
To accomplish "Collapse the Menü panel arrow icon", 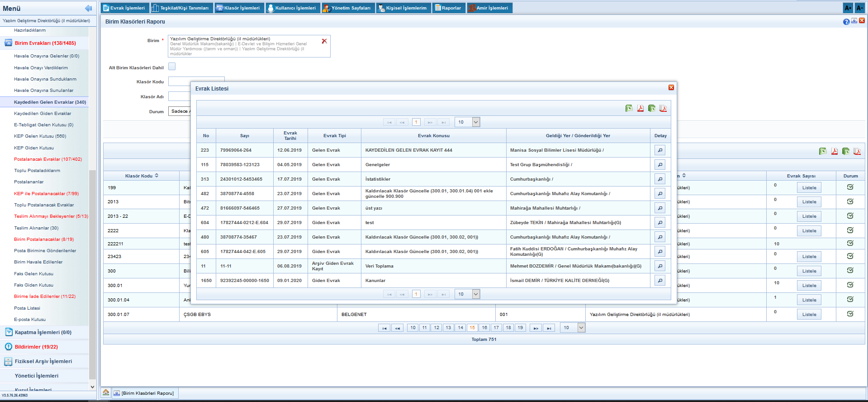I will [88, 8].
